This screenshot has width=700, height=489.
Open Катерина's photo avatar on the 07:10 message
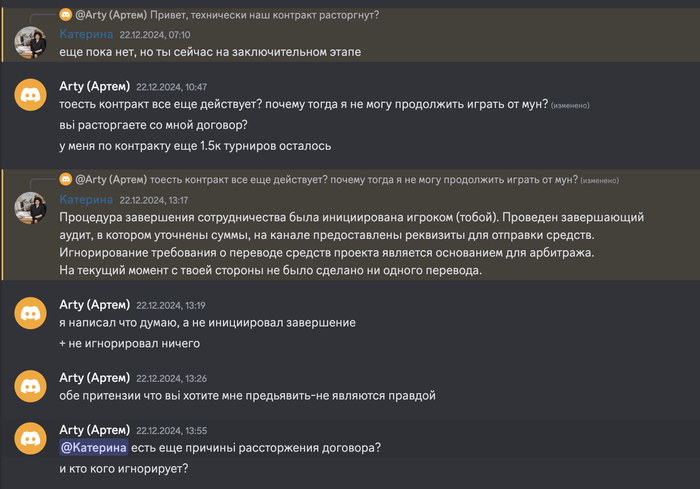coord(30,41)
